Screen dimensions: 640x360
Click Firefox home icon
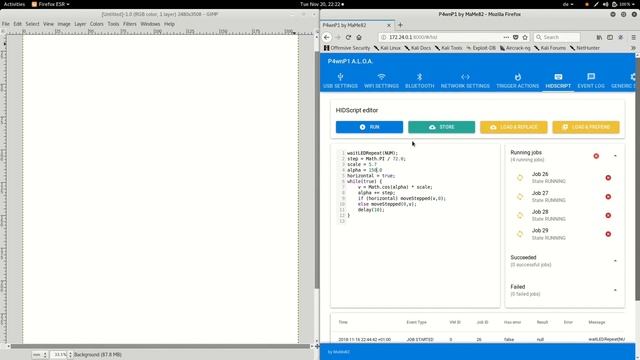tap(359, 37)
